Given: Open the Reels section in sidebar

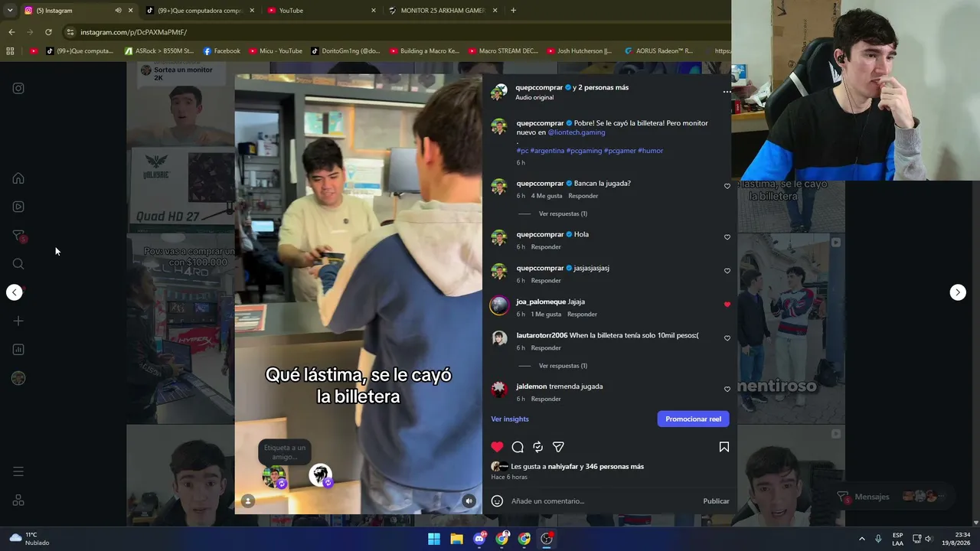Looking at the screenshot, I should pyautogui.click(x=18, y=207).
